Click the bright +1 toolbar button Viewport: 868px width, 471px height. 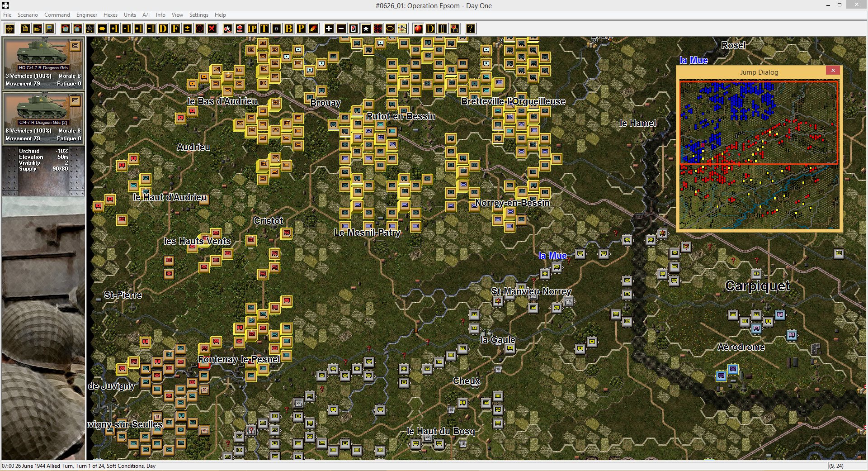click(114, 29)
